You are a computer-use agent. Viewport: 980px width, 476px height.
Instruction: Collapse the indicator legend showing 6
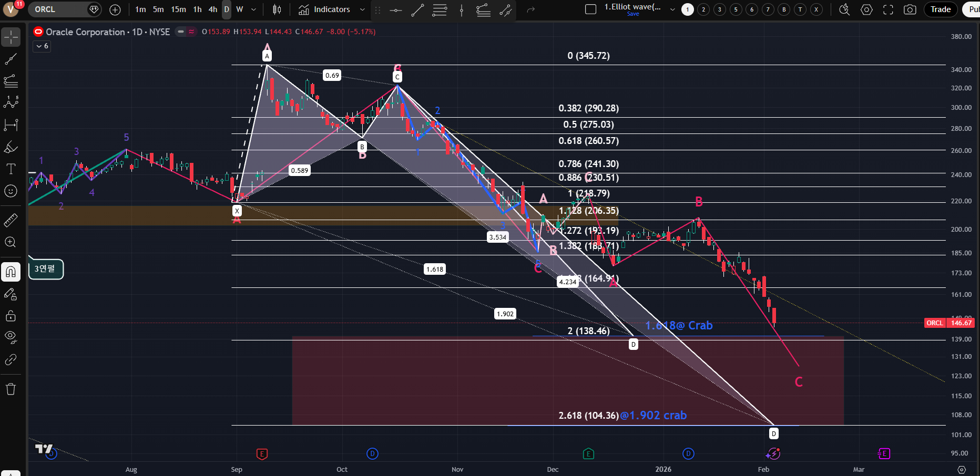coord(42,46)
